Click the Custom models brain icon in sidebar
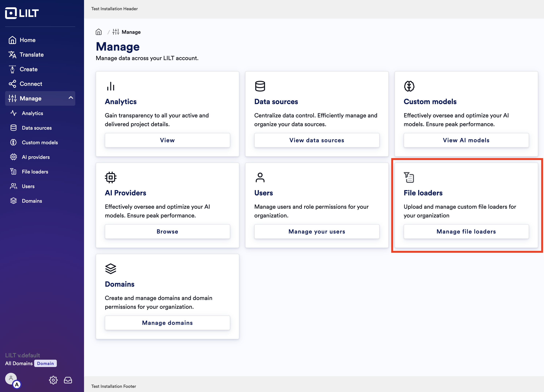This screenshot has width=544, height=392. point(14,142)
